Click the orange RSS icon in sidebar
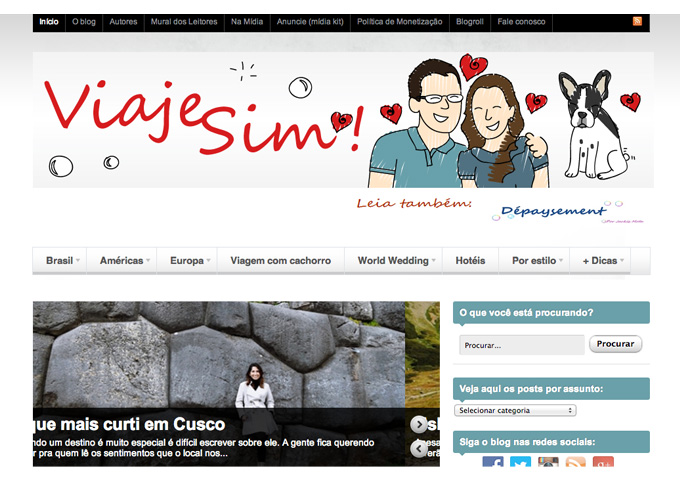Image resolution: width=680 pixels, height=480 pixels. pyautogui.click(x=575, y=463)
